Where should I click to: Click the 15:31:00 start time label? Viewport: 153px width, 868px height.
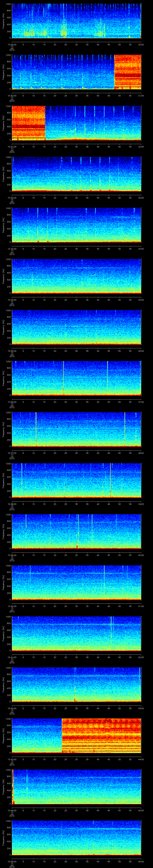(x=12, y=147)
